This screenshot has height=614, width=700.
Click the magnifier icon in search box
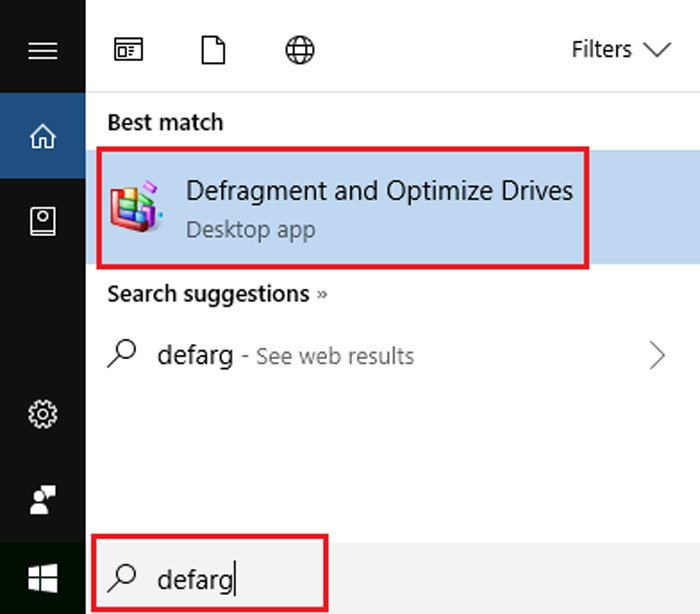click(x=123, y=577)
